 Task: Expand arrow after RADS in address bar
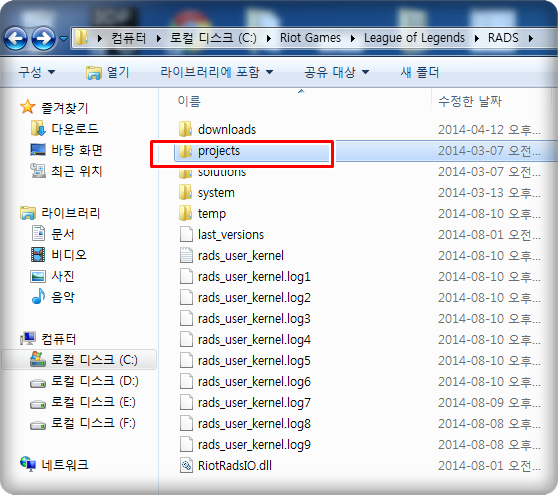(531, 38)
